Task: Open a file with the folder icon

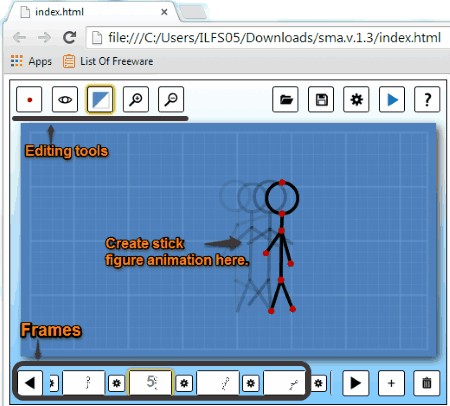Action: pos(285,99)
